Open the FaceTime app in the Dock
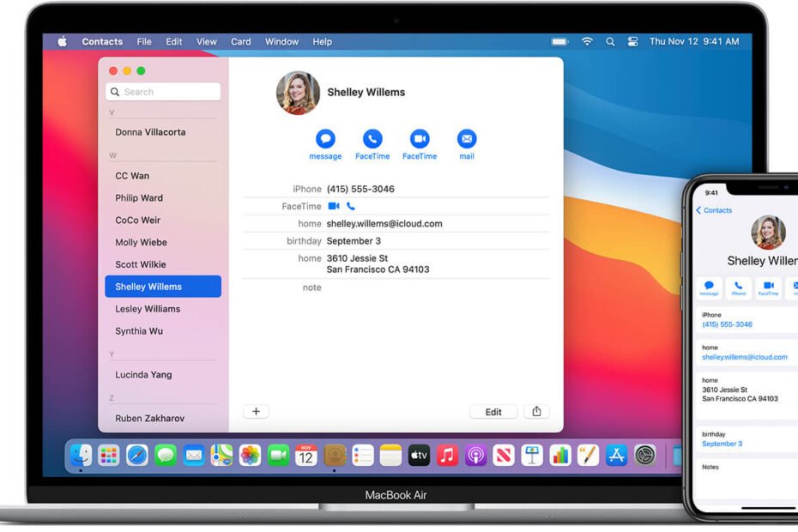The image size is (798, 532). 278,455
